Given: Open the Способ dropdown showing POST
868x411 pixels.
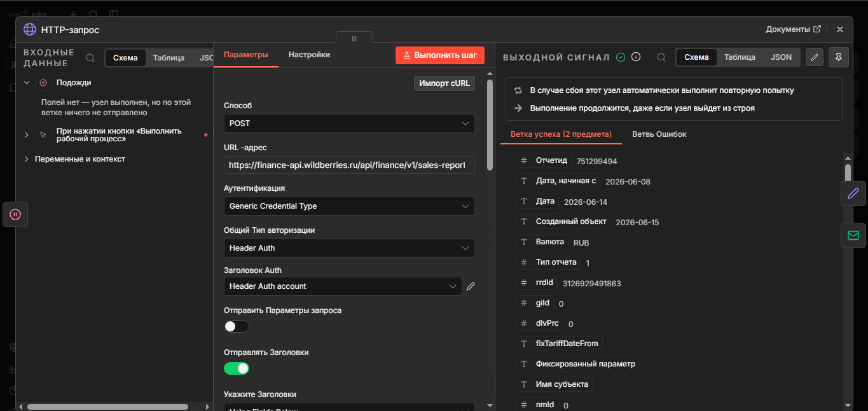Looking at the screenshot, I should point(349,123).
